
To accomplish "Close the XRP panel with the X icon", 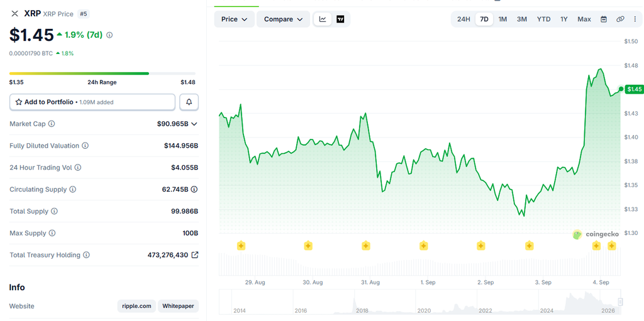I will click(15, 14).
